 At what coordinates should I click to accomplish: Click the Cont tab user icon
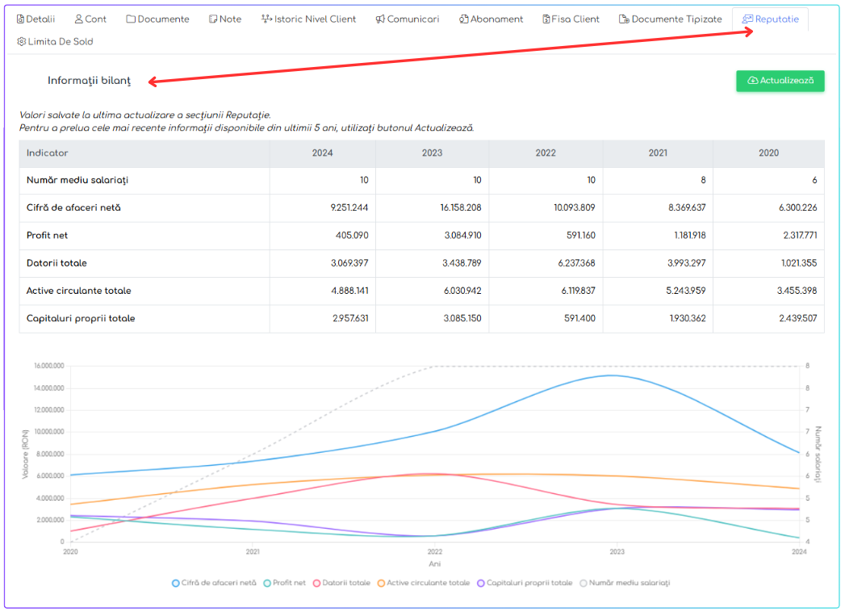(79, 19)
